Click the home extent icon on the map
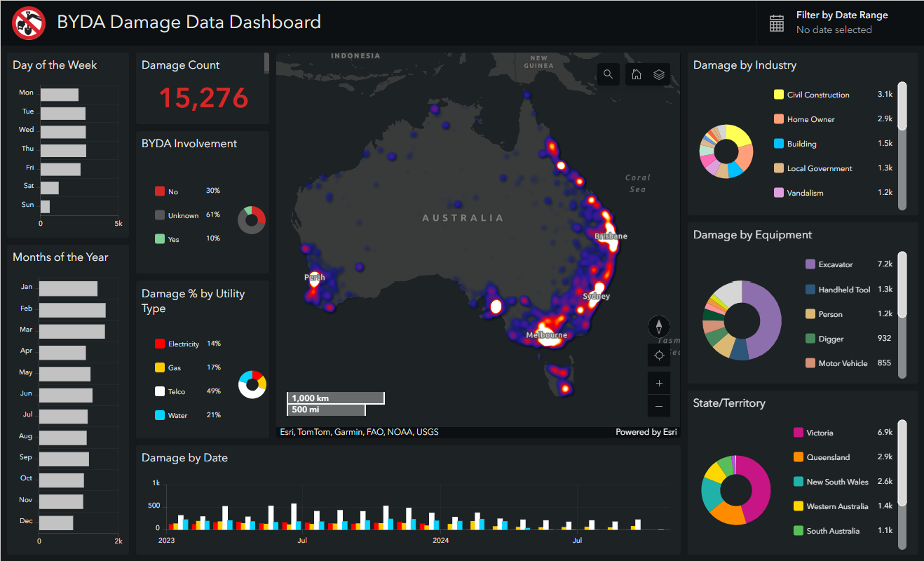Screen dimensions: 924x561 [636, 74]
